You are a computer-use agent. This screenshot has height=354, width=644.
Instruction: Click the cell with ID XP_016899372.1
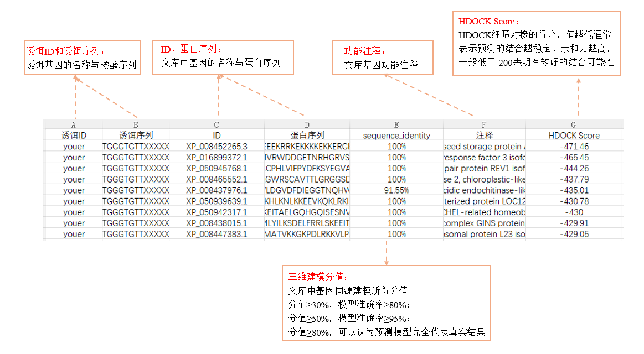coord(217,158)
